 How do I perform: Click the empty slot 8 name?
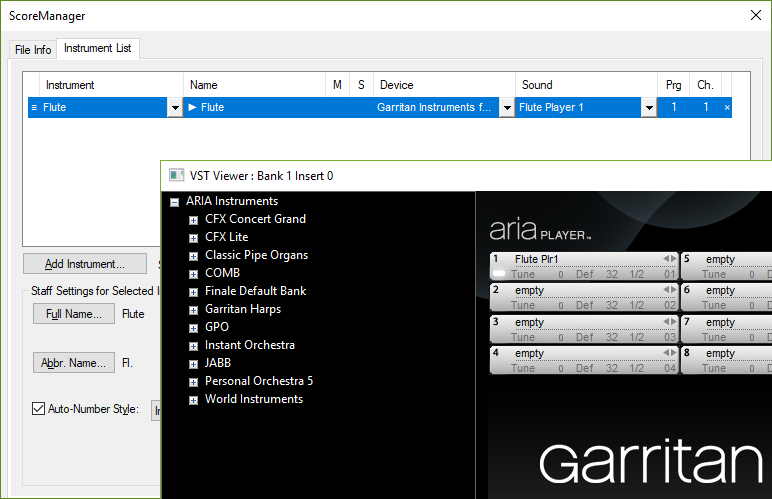[720, 353]
